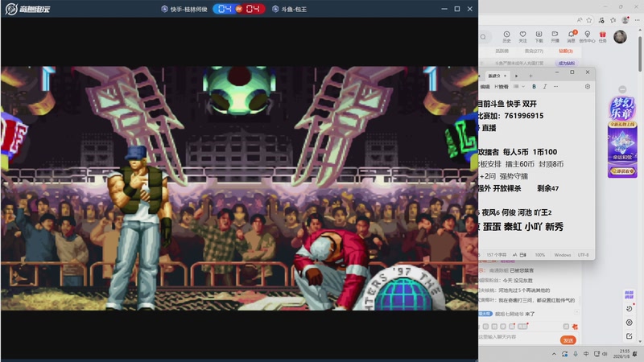The height and width of the screenshot is (362, 644).
Task: Open Notepad settings gear icon
Action: pos(588,87)
